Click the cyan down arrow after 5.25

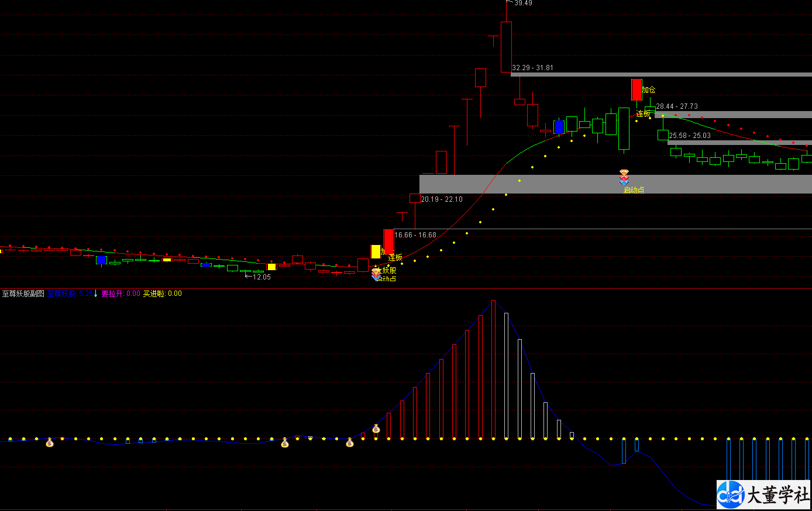(97, 294)
